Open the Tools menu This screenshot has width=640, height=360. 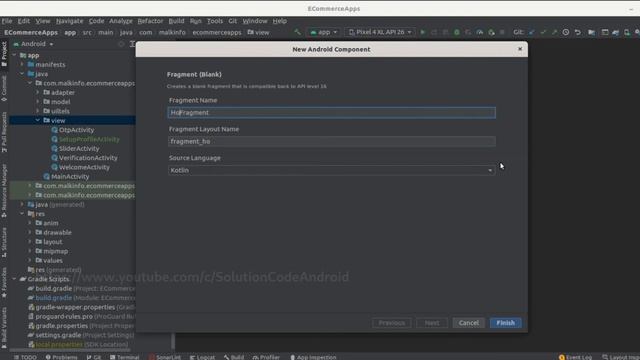pos(215,21)
